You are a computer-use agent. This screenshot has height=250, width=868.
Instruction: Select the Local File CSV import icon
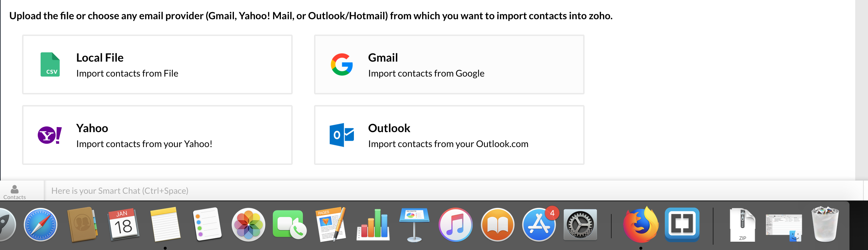point(50,64)
